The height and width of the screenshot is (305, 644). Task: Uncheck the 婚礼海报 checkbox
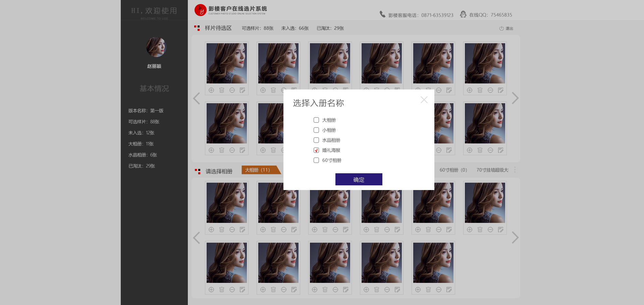click(316, 150)
